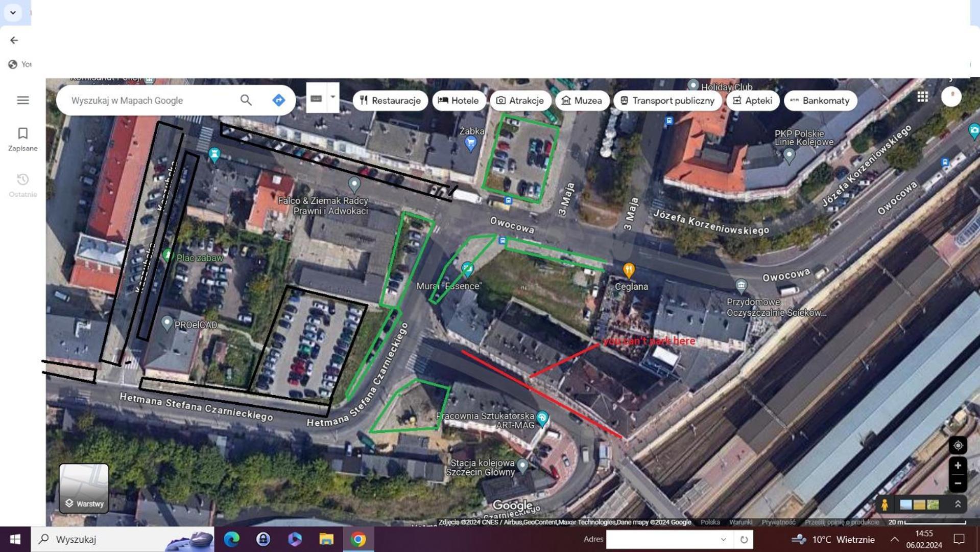
Task: Open the Google apps grid
Action: coord(922,97)
